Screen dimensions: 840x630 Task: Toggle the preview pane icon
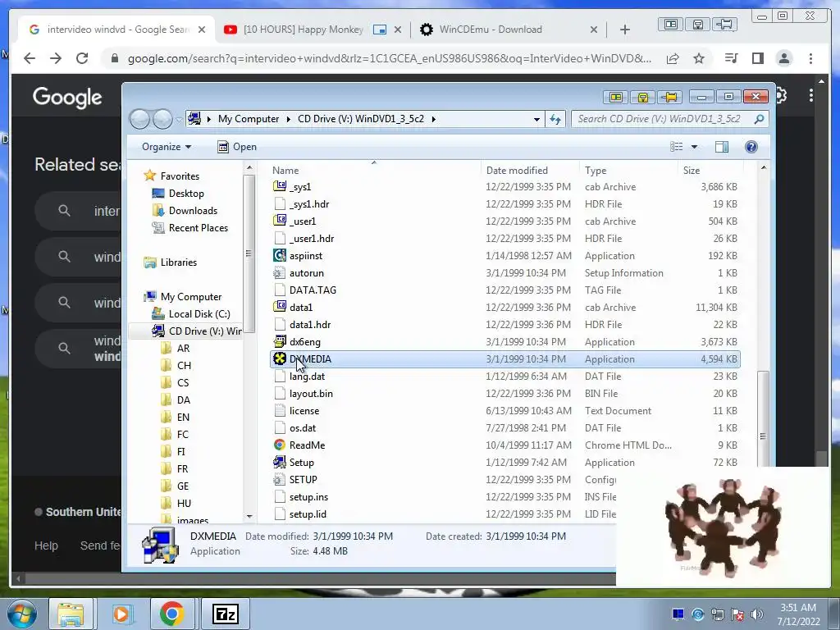click(x=722, y=147)
